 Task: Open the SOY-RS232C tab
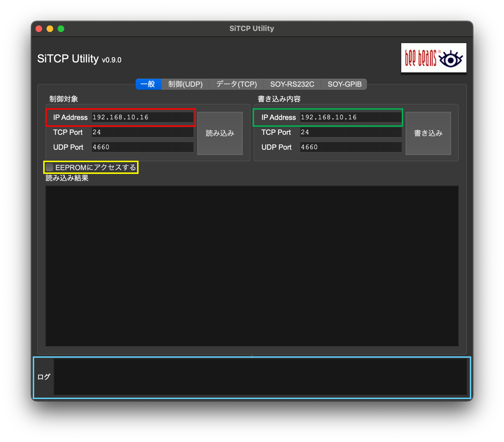tap(292, 84)
